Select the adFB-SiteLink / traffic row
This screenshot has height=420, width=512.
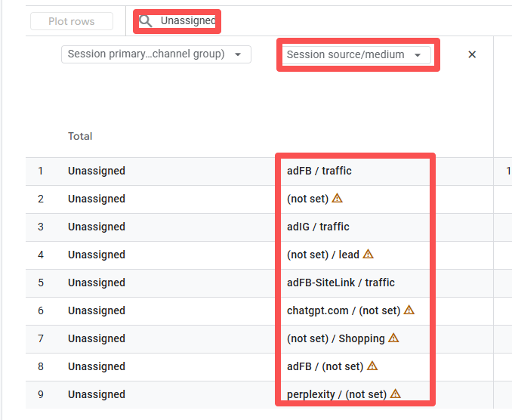pos(341,283)
